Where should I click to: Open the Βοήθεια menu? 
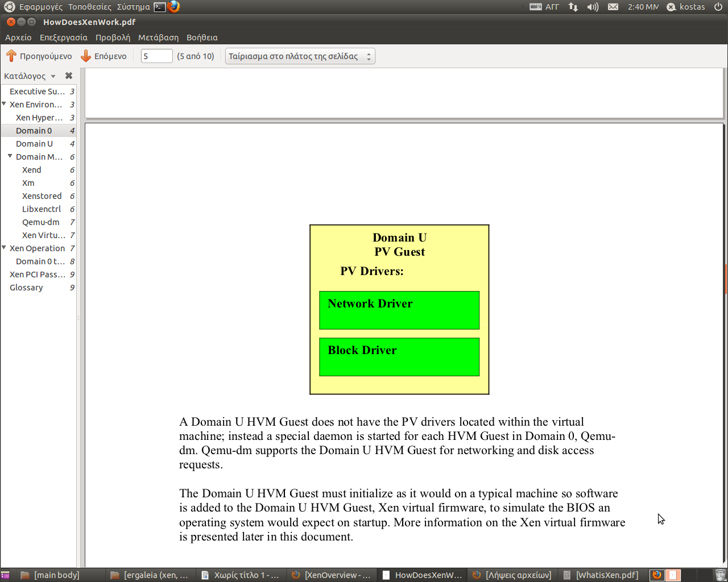pos(202,38)
